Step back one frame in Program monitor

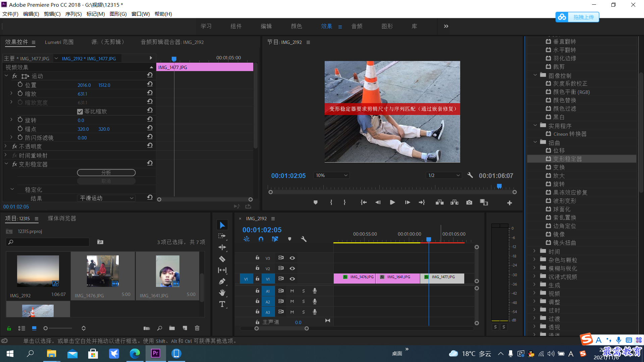click(378, 202)
